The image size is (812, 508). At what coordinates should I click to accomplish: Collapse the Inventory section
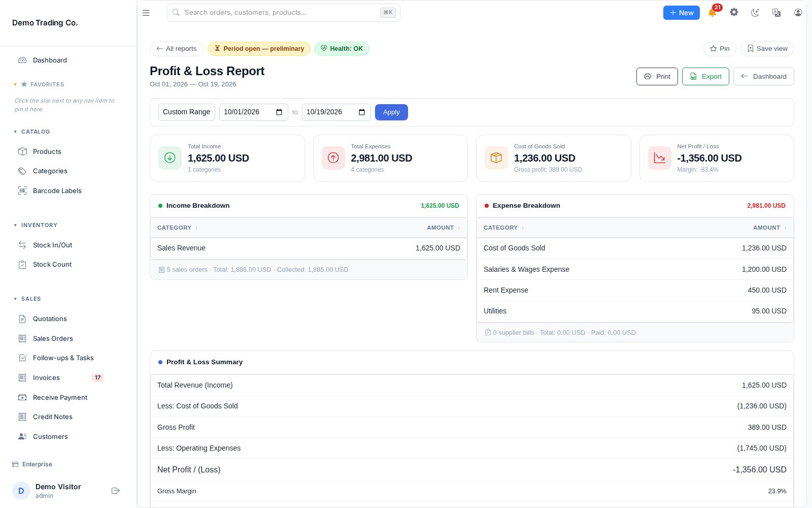36,225
